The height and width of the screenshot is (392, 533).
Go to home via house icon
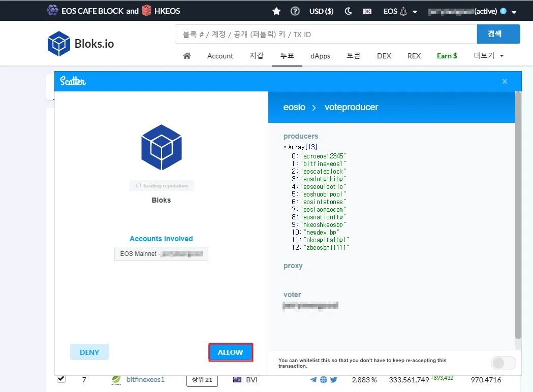coord(187,56)
